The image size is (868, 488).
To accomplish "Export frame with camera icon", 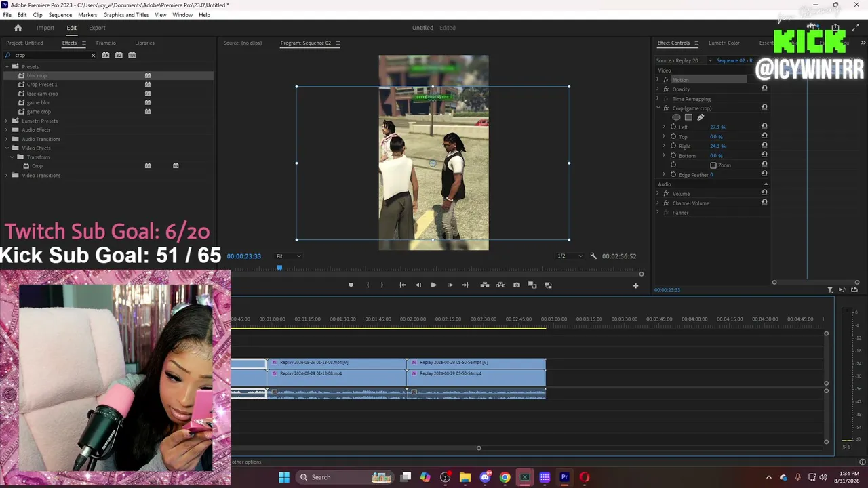I will 517,285.
